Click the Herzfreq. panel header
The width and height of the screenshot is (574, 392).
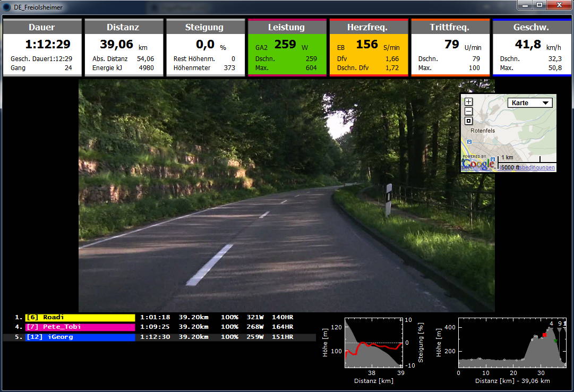point(369,27)
